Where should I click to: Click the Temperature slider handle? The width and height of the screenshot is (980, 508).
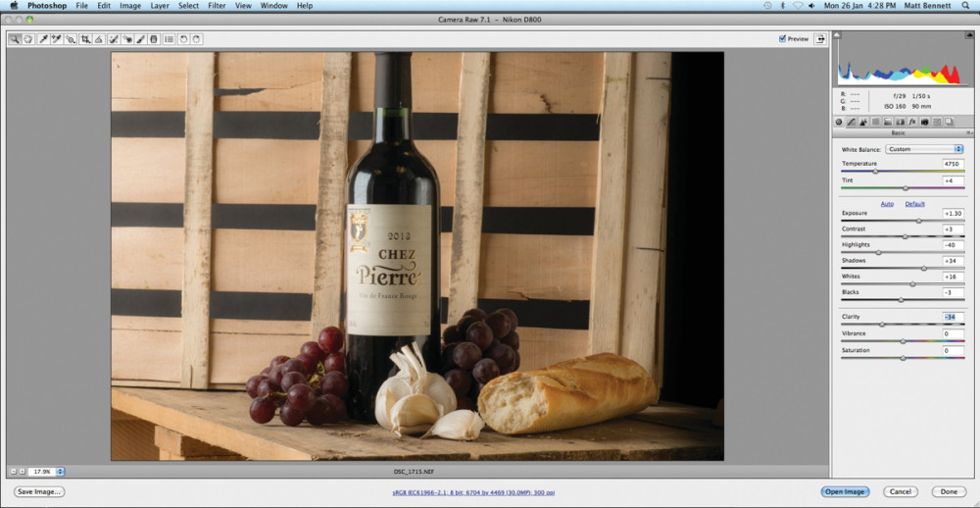coord(875,172)
